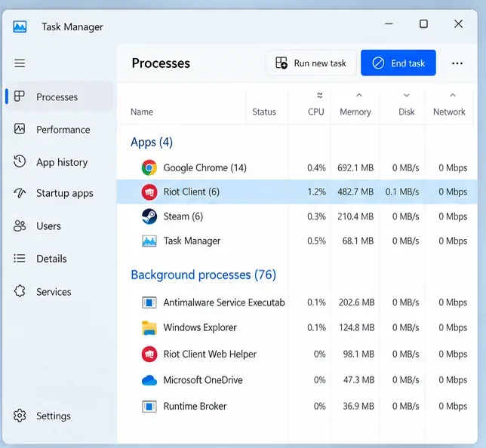Click the Users people icon
Viewport: 486px width, 448px height.
pos(20,226)
